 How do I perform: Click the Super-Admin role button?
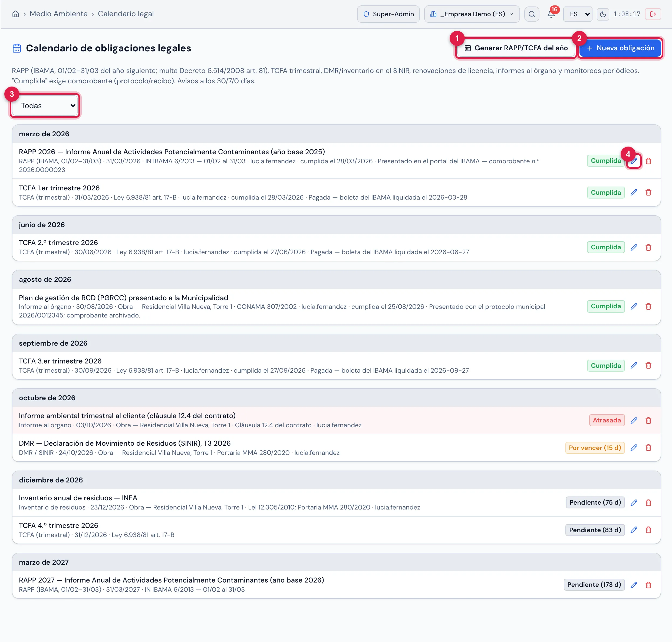click(x=388, y=14)
